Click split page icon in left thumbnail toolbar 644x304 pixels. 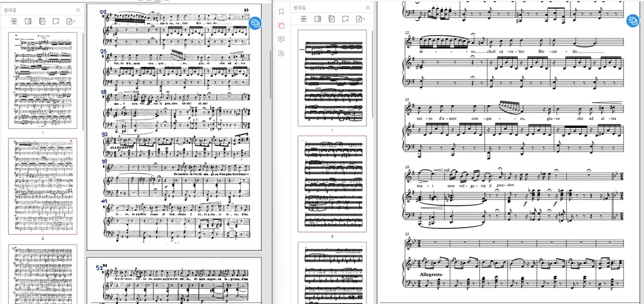(28, 21)
